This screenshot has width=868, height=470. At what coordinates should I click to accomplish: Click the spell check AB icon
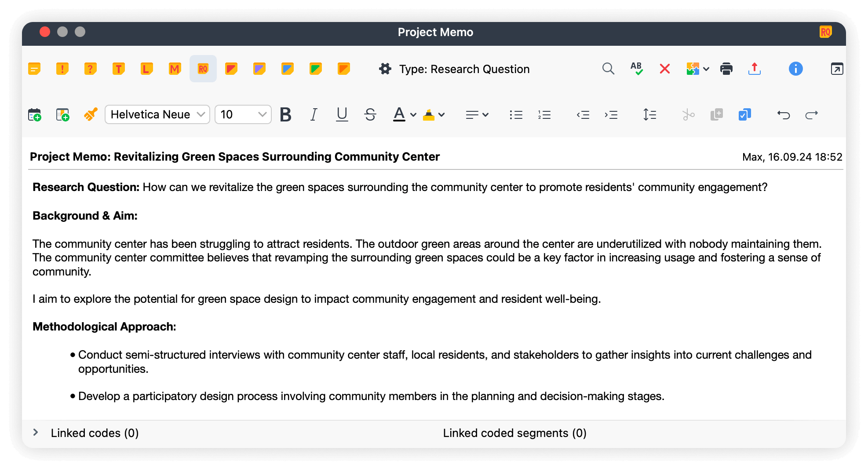click(x=636, y=69)
